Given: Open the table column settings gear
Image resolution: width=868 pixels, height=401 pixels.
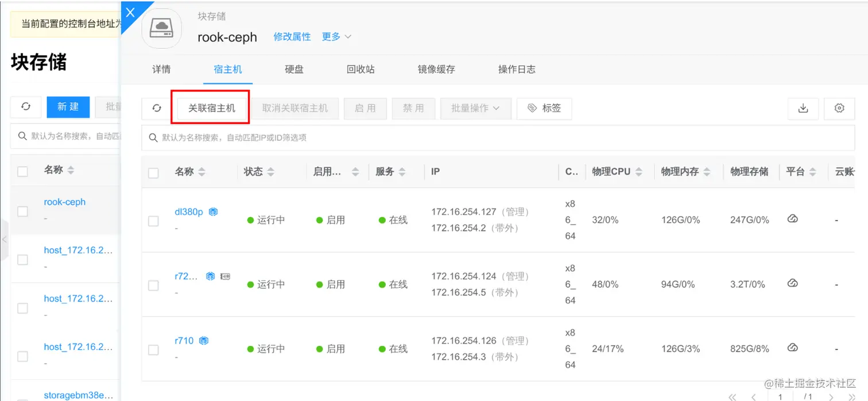Looking at the screenshot, I should 839,108.
